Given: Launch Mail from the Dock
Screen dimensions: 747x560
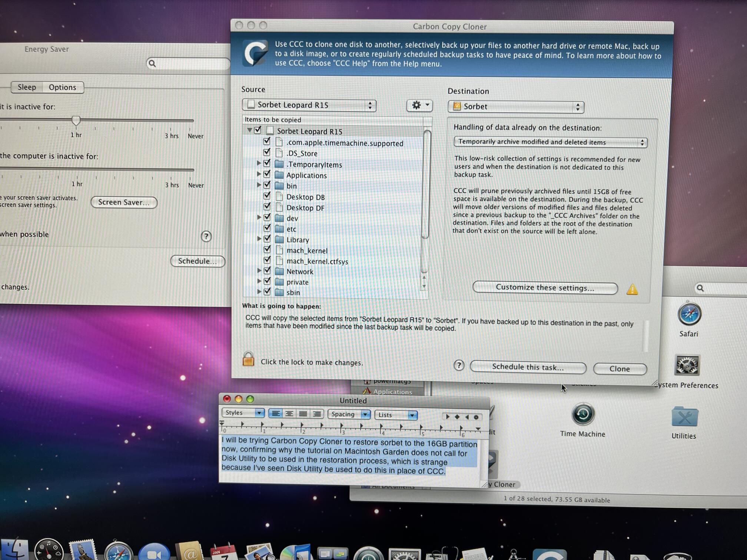Looking at the screenshot, I should point(83,550).
